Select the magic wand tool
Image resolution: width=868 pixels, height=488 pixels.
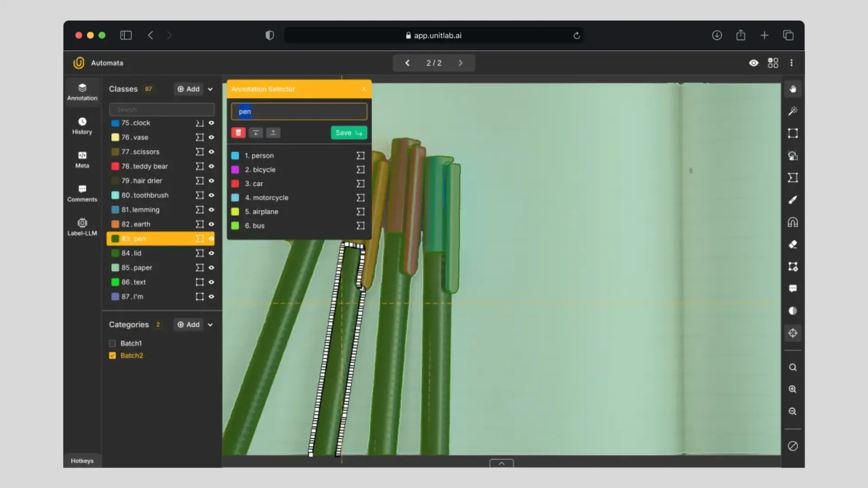[793, 111]
